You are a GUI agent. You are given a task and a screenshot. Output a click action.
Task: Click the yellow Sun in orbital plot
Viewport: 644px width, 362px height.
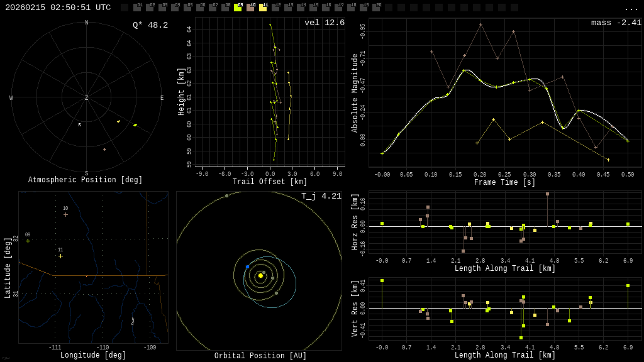(260, 275)
